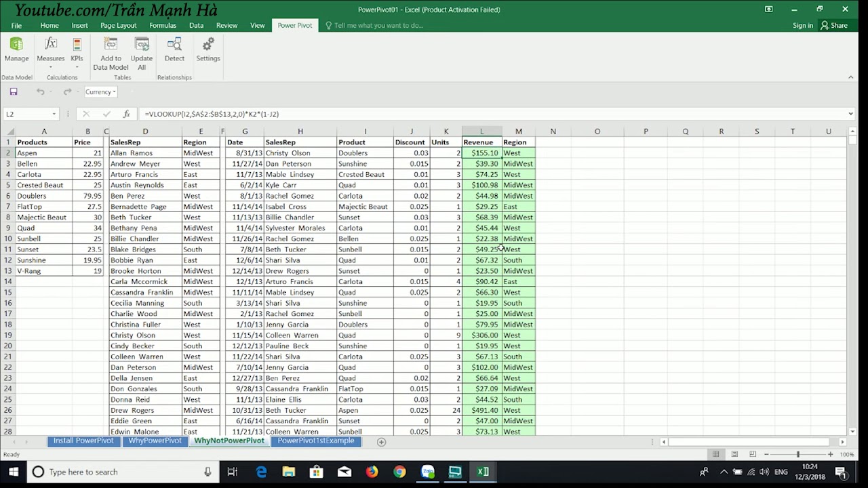
Task: Add a new sheet with plus button
Action: (x=381, y=442)
